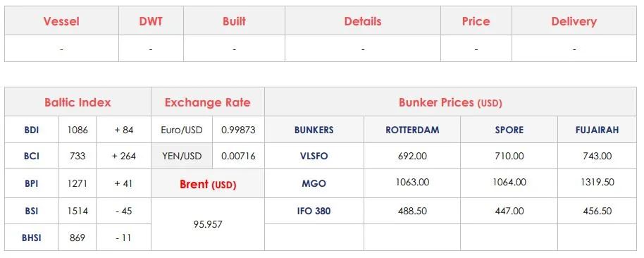The height and width of the screenshot is (258, 644).
Task: Select the BHSI index label
Action: point(32,238)
